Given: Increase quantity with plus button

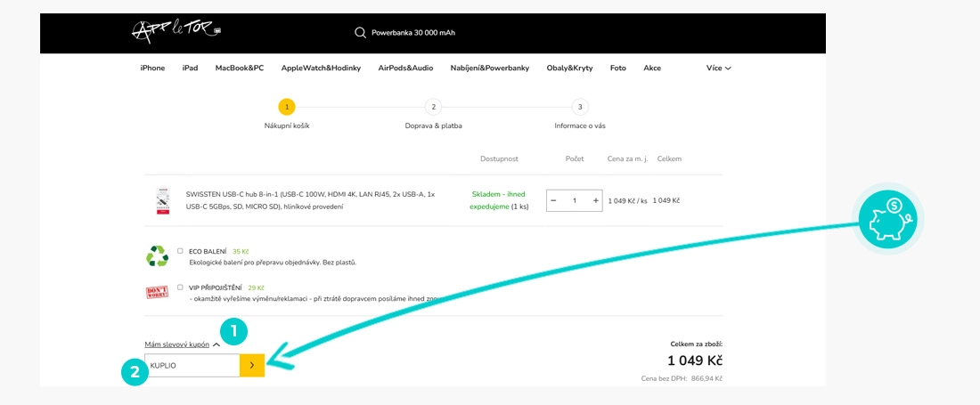Looking at the screenshot, I should coord(596,200).
